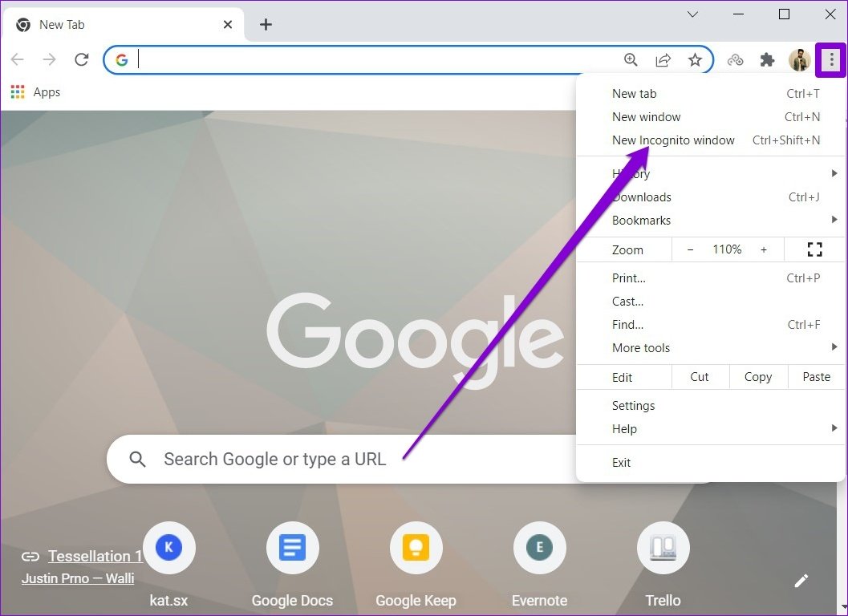848x616 pixels.
Task: Choose Exit to quit Chrome
Action: (x=711, y=463)
